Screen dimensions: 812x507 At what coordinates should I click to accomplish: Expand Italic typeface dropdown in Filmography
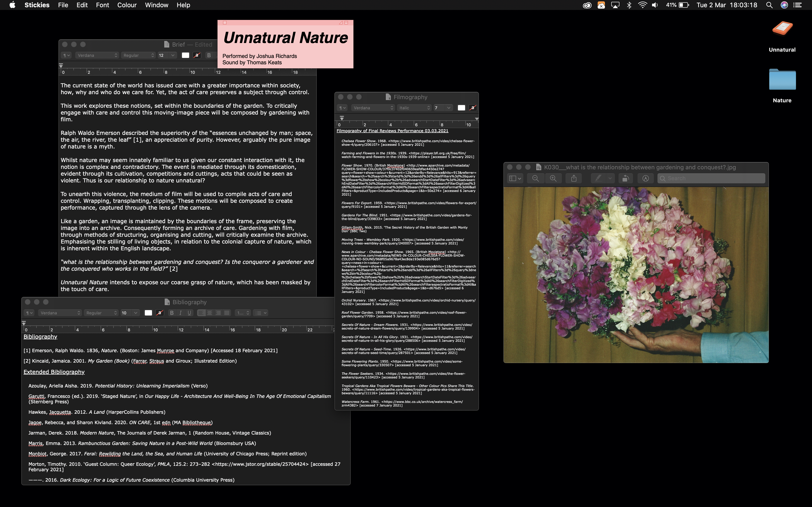(414, 108)
